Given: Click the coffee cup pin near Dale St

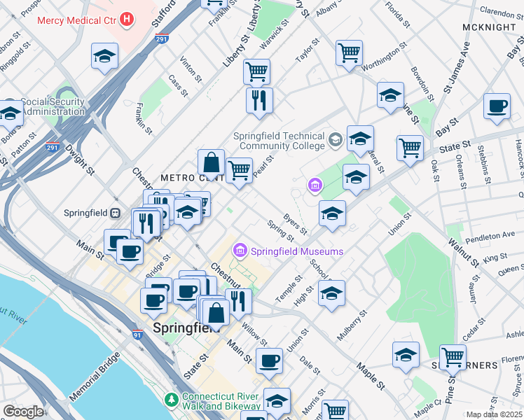Looking at the screenshot, I should click(x=268, y=360).
